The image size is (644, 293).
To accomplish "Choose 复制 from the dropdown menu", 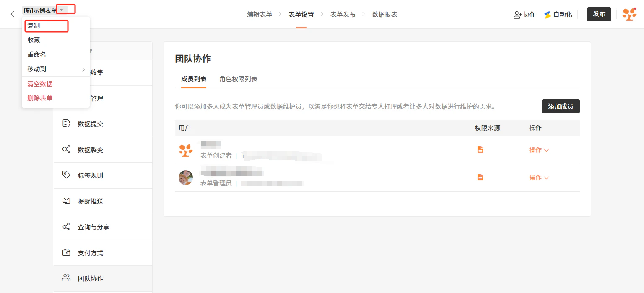I will [x=34, y=26].
